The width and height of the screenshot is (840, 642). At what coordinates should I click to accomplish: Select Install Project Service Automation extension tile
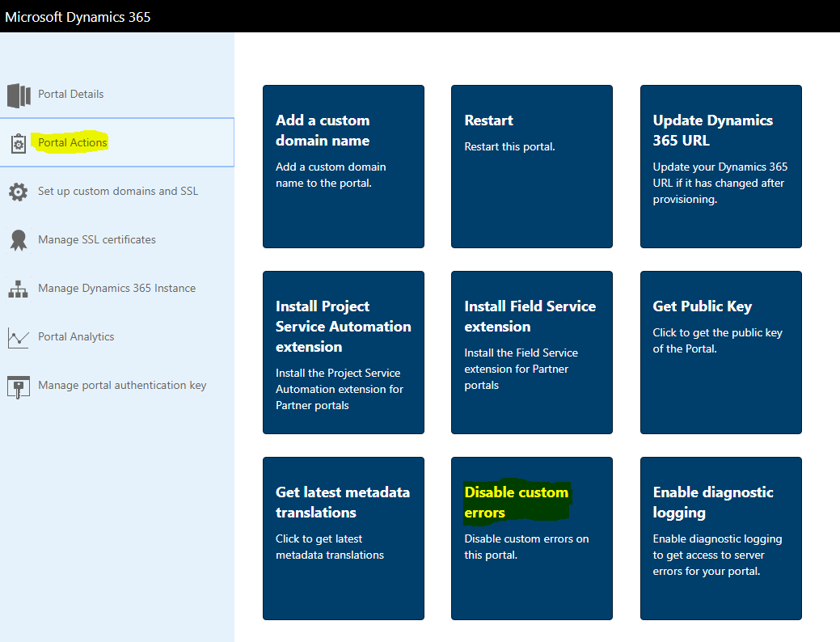click(344, 352)
